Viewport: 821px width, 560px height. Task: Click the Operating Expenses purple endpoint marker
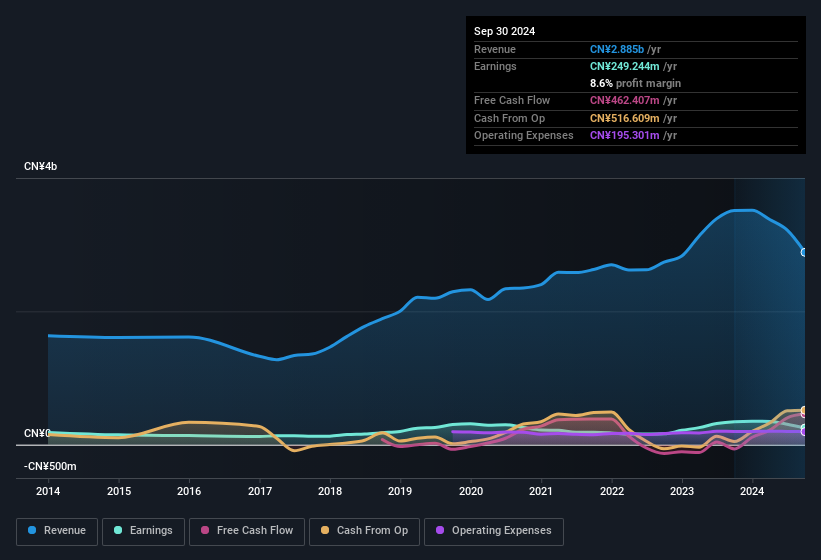click(804, 432)
